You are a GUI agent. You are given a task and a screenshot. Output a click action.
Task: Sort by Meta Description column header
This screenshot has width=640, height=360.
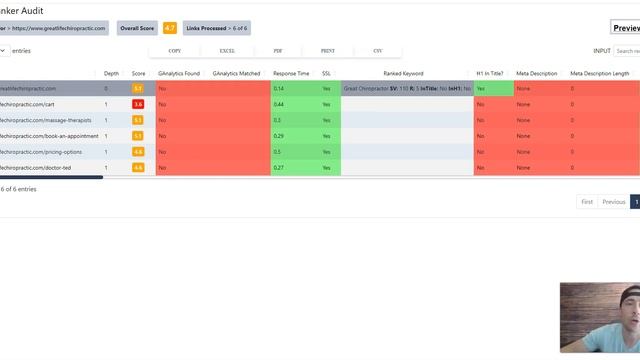coord(537,73)
